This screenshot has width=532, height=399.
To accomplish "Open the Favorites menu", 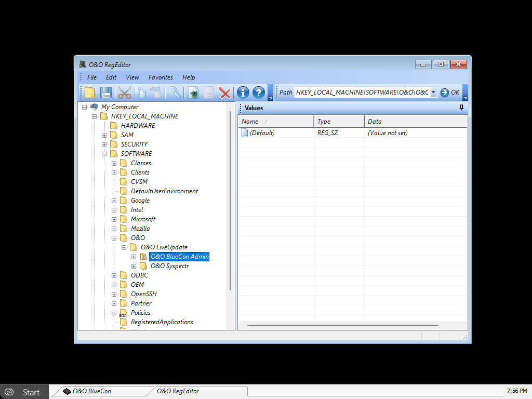I will [161, 77].
